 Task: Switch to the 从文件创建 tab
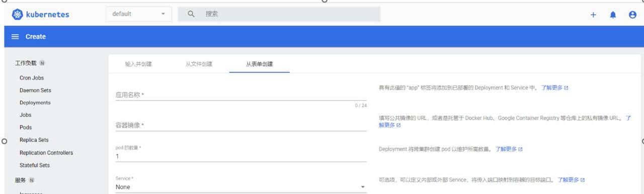[x=199, y=64]
